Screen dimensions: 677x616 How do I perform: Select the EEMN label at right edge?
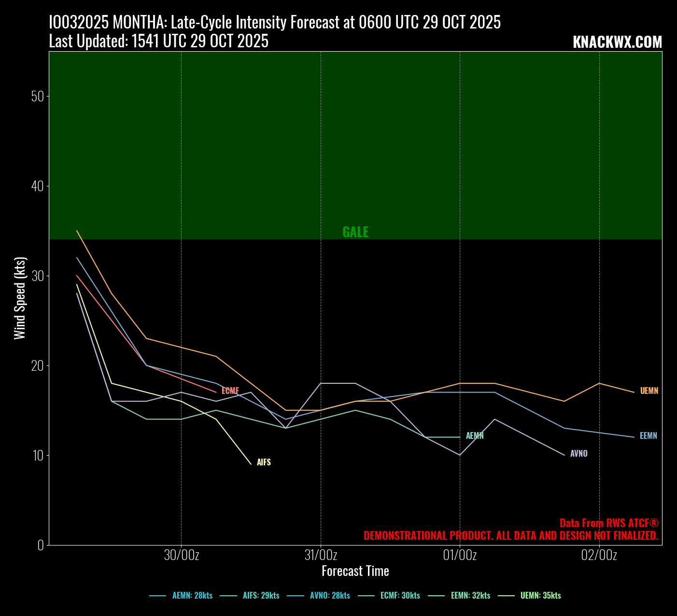click(648, 436)
